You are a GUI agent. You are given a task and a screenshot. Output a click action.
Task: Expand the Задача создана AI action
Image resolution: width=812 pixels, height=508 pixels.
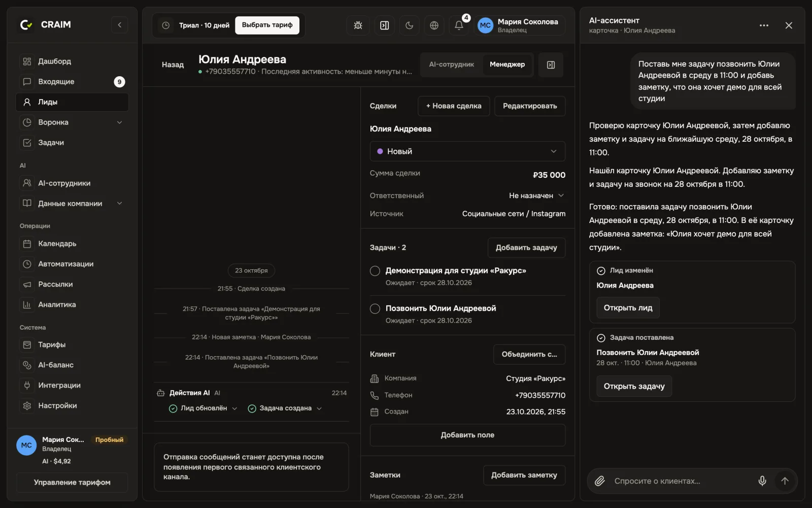click(285, 408)
